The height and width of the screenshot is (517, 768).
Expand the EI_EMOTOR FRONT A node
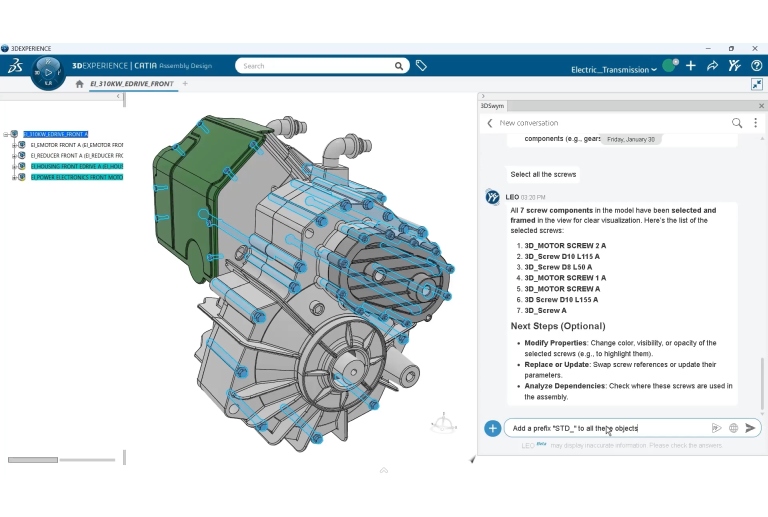14,145
